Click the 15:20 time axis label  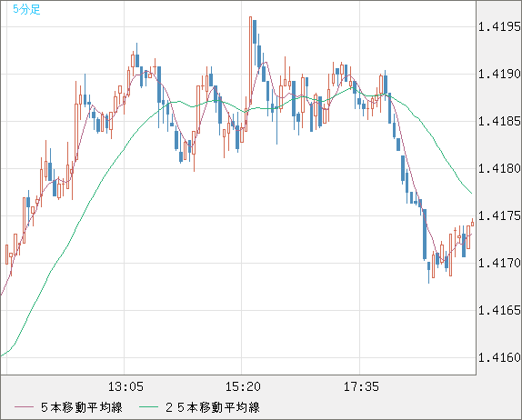coord(243,386)
